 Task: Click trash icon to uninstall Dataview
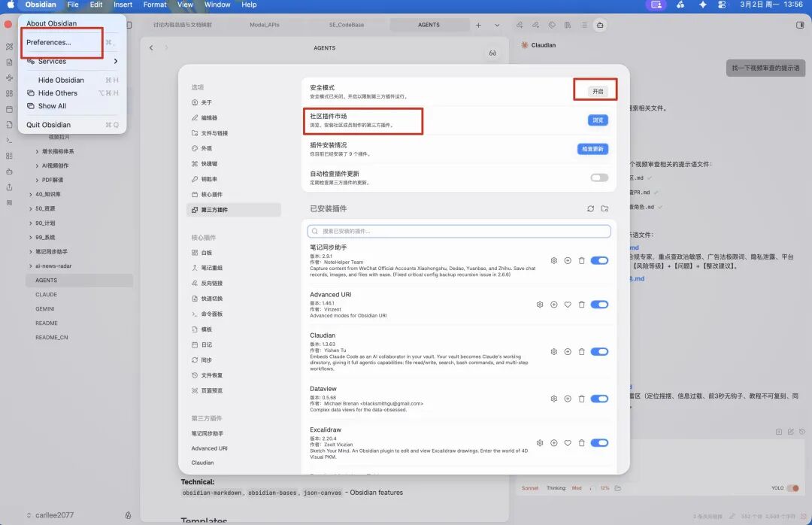point(581,399)
